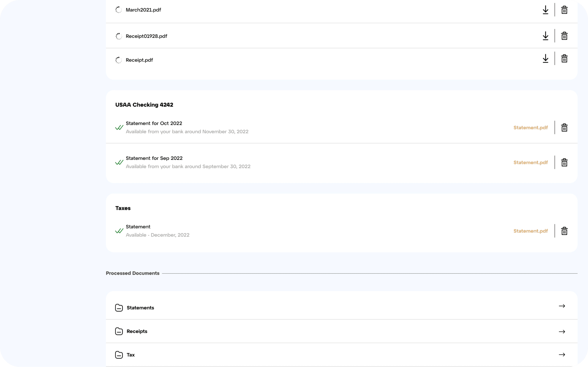This screenshot has height=367, width=588.
Task: Expand the Statements folder arrow
Action: click(x=562, y=306)
